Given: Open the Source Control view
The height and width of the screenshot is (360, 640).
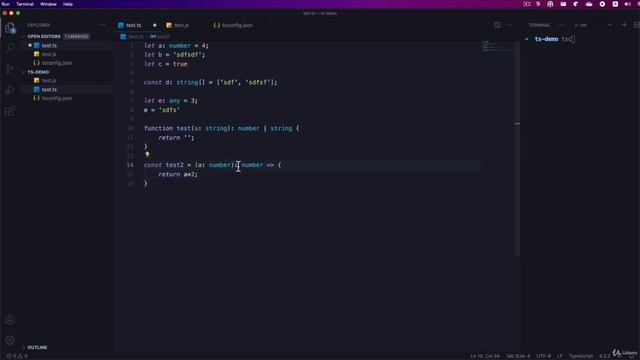Looking at the screenshot, I should tap(10, 69).
